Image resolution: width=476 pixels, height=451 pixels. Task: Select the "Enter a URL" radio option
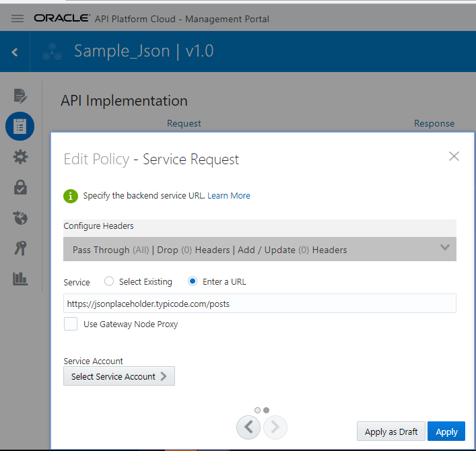pos(193,282)
